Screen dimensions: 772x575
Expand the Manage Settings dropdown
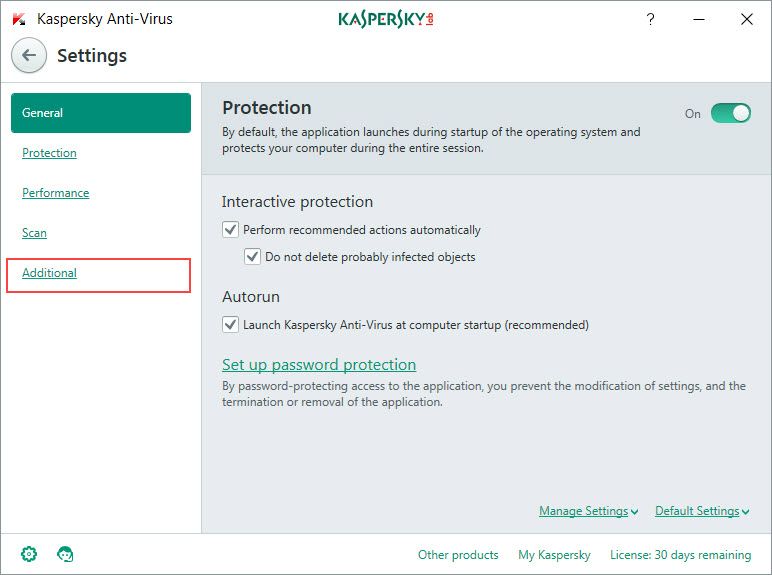pos(589,511)
